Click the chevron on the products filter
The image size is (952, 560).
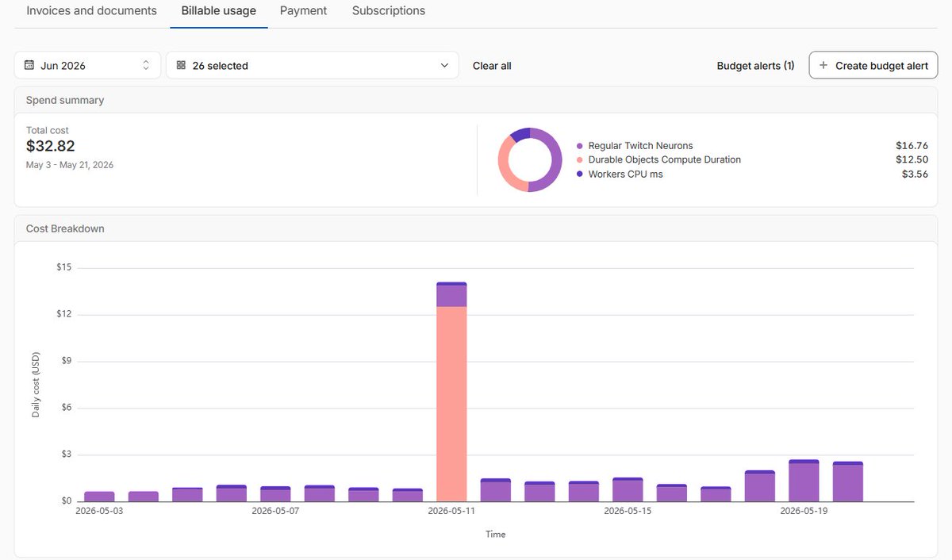click(444, 66)
